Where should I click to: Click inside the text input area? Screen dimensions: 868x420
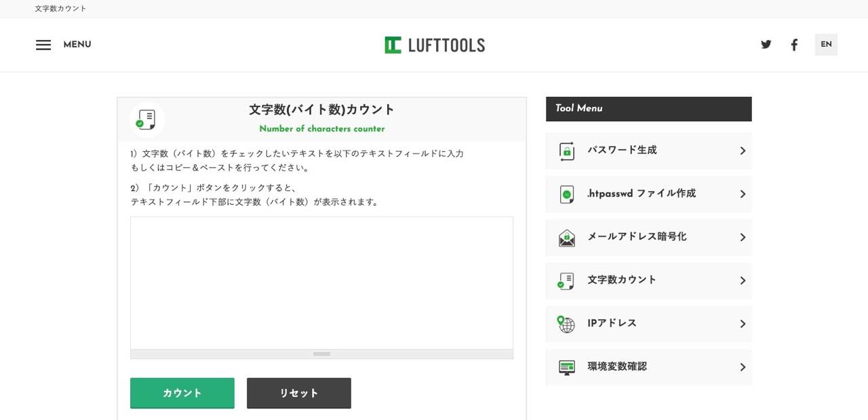click(x=321, y=283)
